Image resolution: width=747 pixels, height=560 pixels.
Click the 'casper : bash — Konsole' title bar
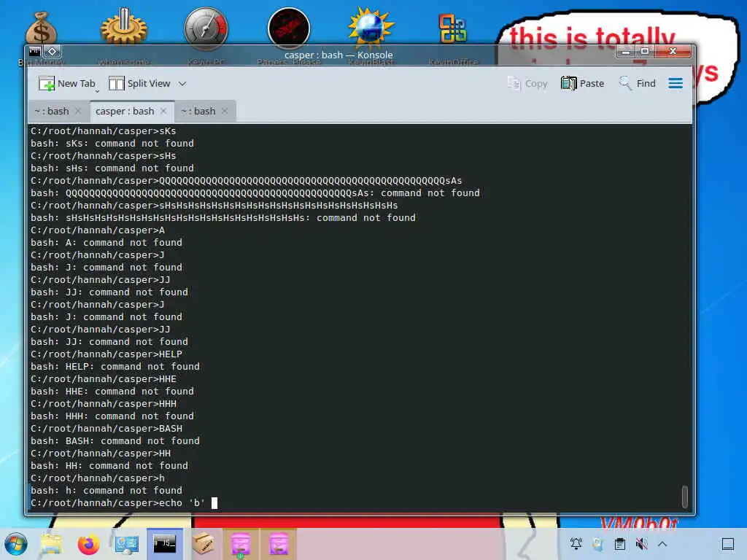pos(338,55)
